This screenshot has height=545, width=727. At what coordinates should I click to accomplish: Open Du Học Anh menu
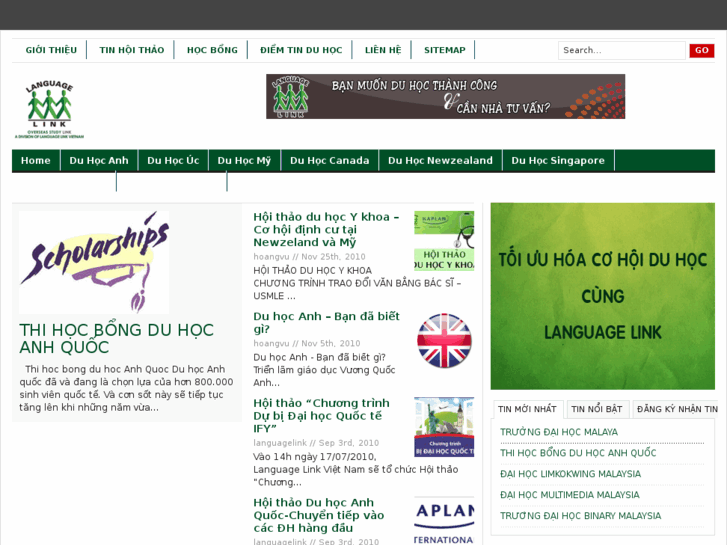click(99, 160)
